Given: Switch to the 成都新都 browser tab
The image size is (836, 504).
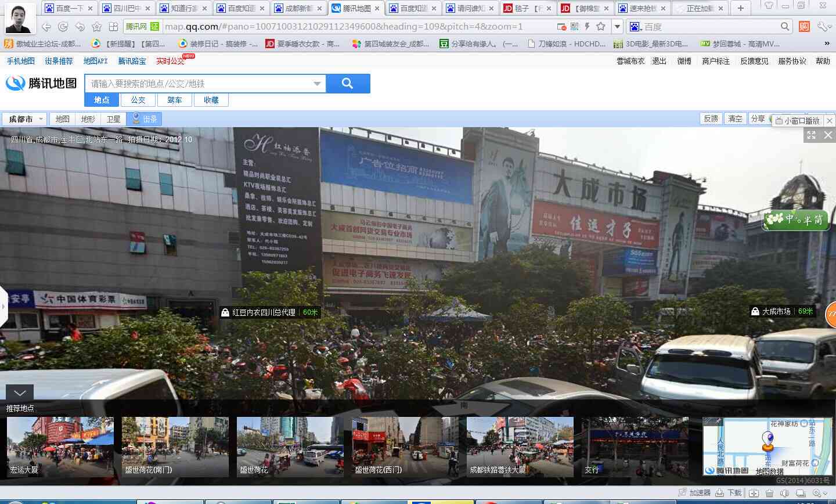Looking at the screenshot, I should (x=298, y=8).
